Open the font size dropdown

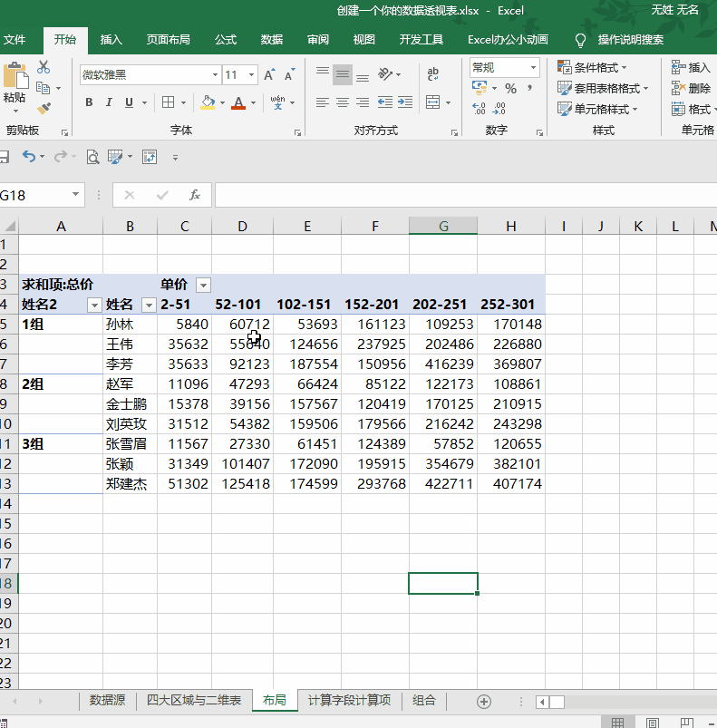pos(251,74)
